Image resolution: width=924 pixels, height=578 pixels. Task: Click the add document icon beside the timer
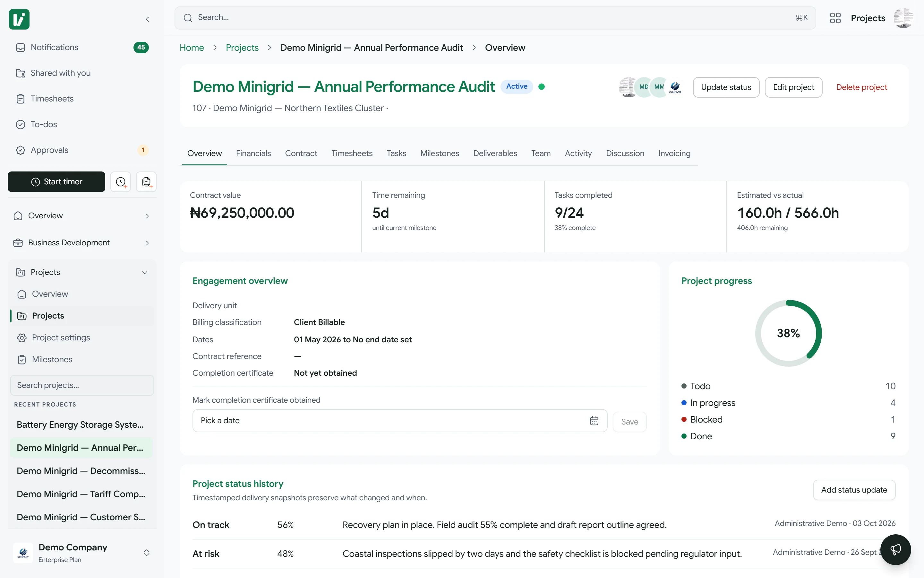(146, 181)
